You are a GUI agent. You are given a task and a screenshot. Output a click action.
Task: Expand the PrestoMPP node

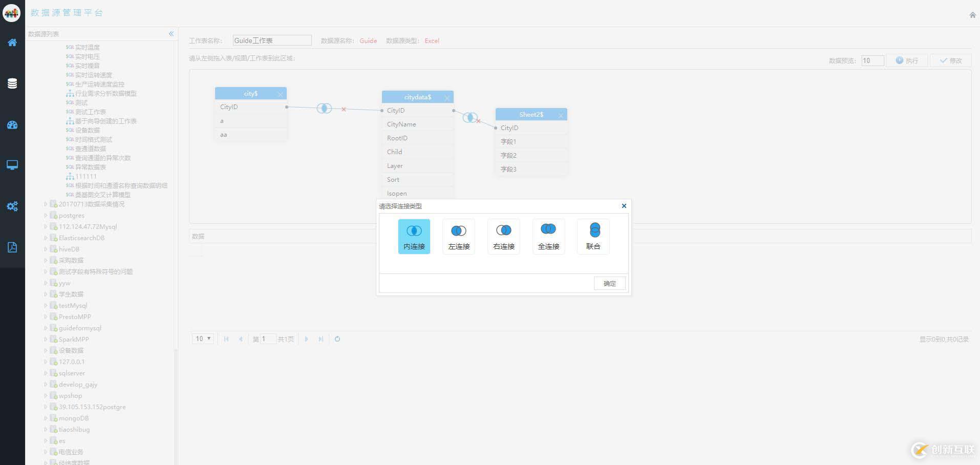[46, 317]
